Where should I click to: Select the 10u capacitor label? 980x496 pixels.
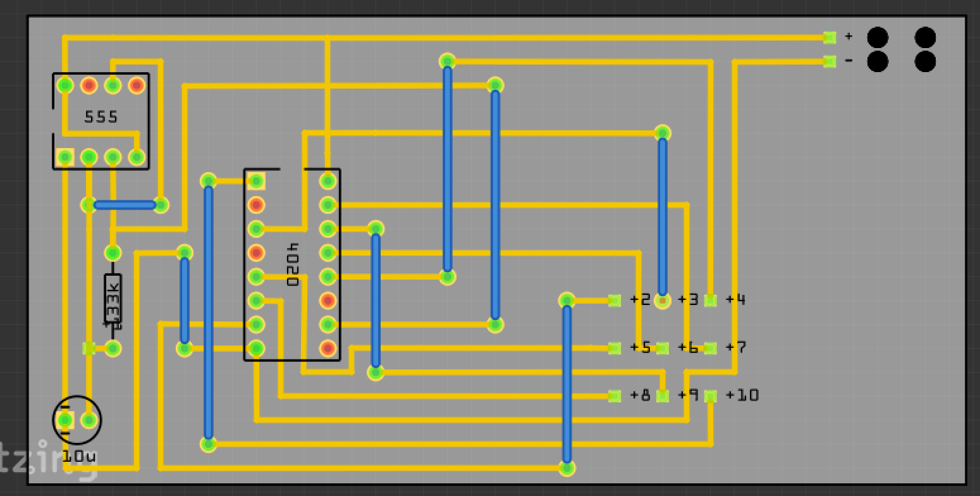pyautogui.click(x=79, y=456)
